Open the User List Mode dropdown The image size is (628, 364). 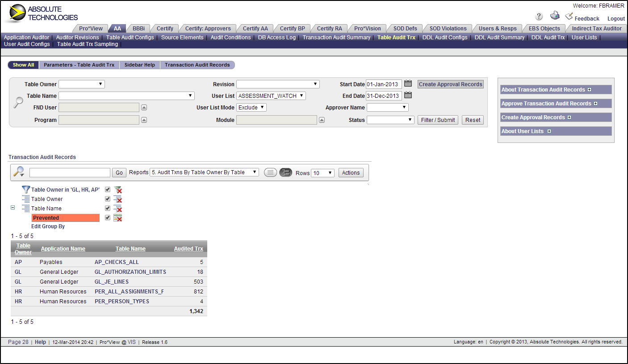251,107
